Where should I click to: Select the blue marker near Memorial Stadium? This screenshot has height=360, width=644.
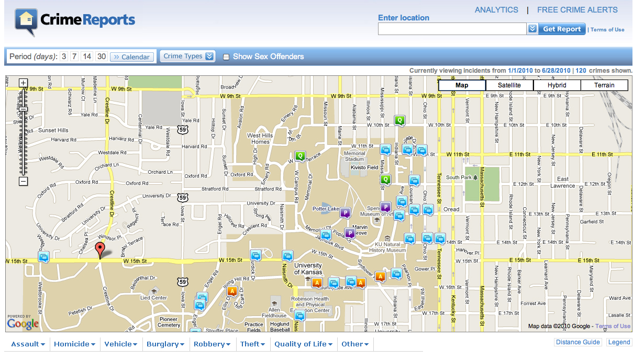(385, 149)
